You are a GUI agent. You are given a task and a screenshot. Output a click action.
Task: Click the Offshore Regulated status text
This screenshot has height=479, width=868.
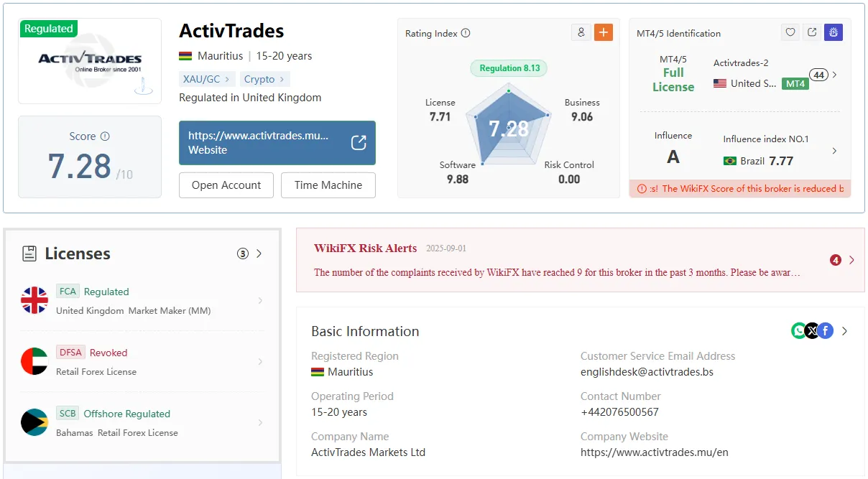click(127, 414)
